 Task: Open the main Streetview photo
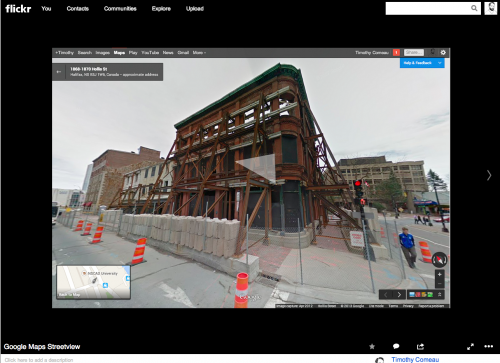[251, 178]
